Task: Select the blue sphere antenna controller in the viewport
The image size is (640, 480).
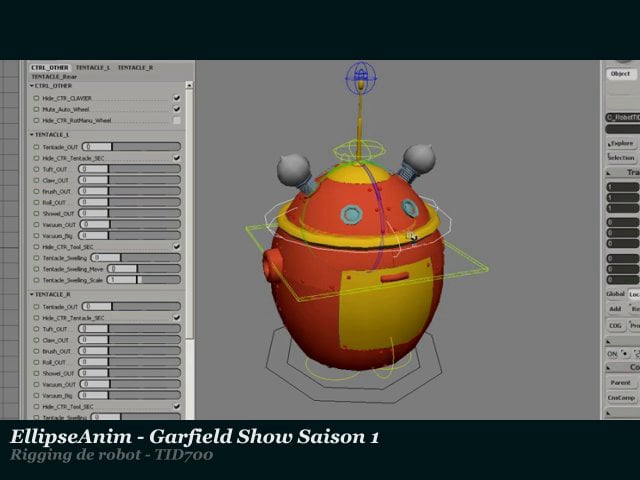Action: pyautogui.click(x=361, y=77)
